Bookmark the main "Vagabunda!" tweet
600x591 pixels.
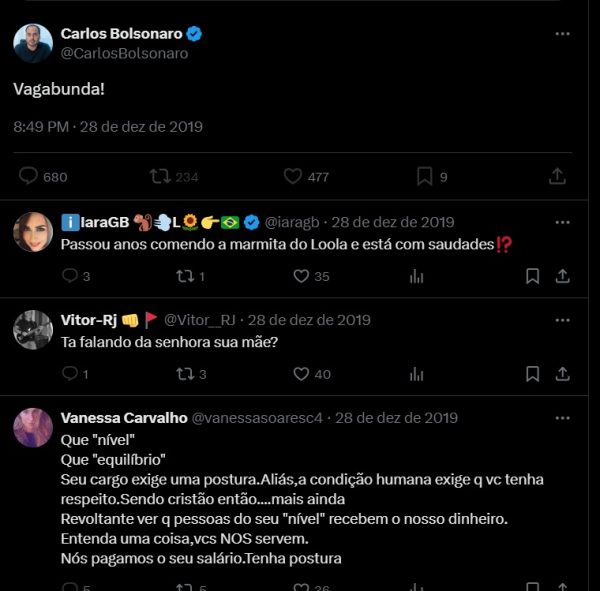pos(424,176)
